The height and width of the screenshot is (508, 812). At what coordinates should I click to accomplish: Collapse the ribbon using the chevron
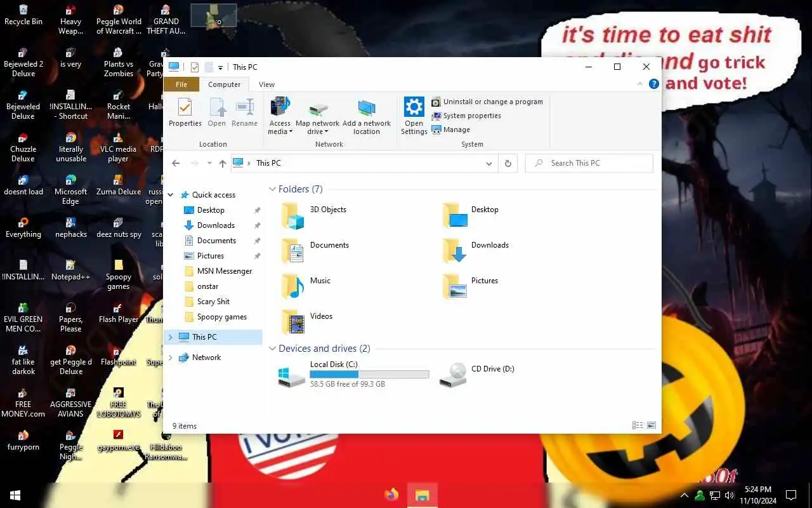(639, 84)
